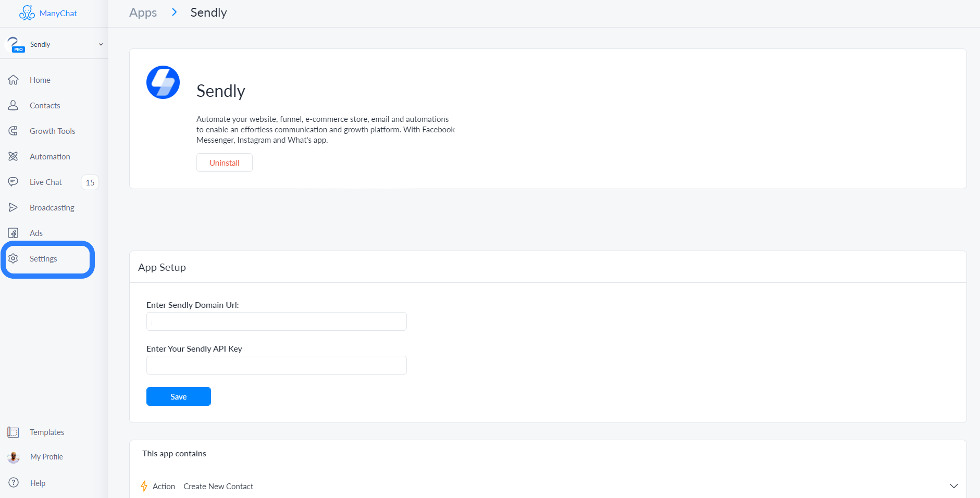Click the breadcrumb arrow after Apps

click(175, 12)
